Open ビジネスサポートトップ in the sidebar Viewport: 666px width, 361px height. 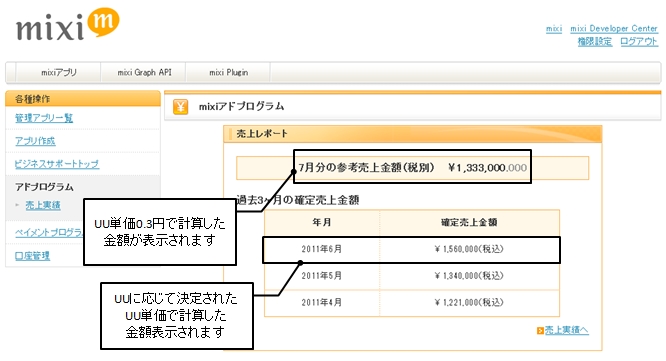click(x=57, y=164)
